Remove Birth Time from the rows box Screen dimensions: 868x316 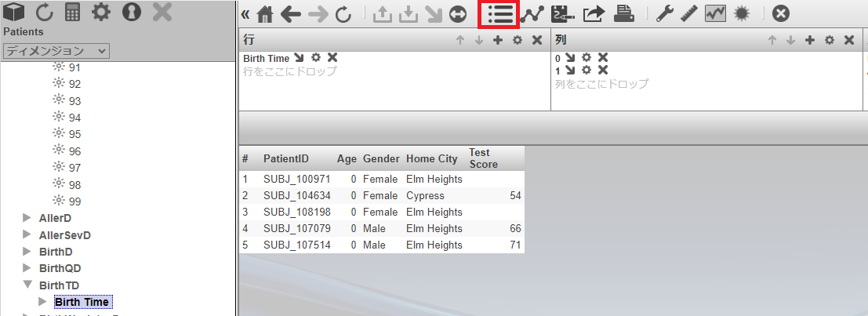pos(332,58)
